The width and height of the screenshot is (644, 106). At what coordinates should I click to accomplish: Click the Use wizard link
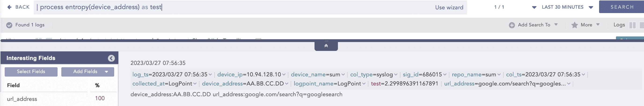449,7
